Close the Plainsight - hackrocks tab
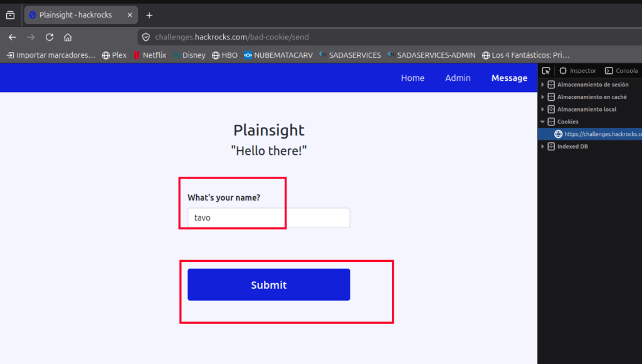This screenshot has width=642, height=364. (x=130, y=15)
